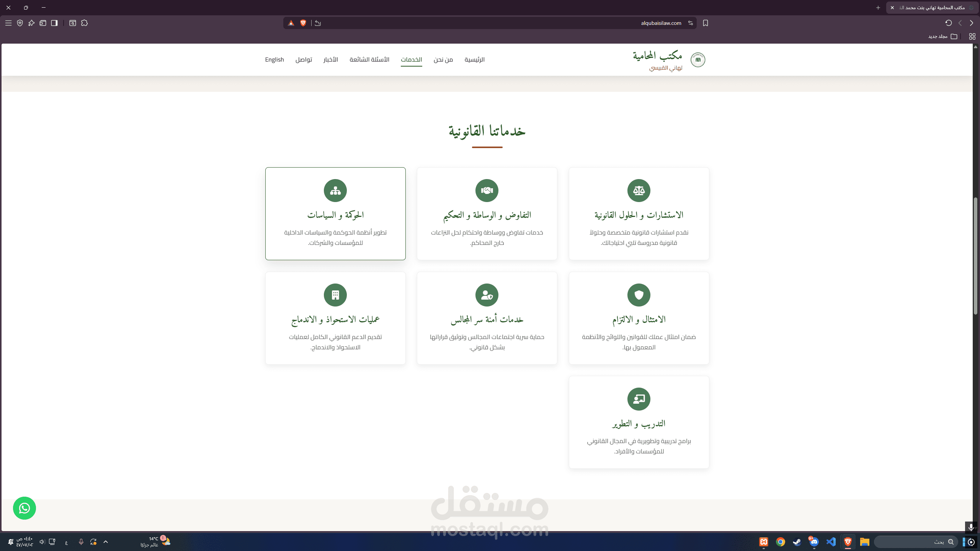Screen dimensions: 980x551
Task: Open the browser hamburger main menu
Action: point(8,23)
